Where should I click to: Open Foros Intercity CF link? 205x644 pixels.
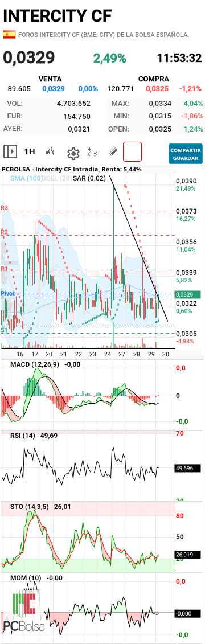[x=104, y=35]
